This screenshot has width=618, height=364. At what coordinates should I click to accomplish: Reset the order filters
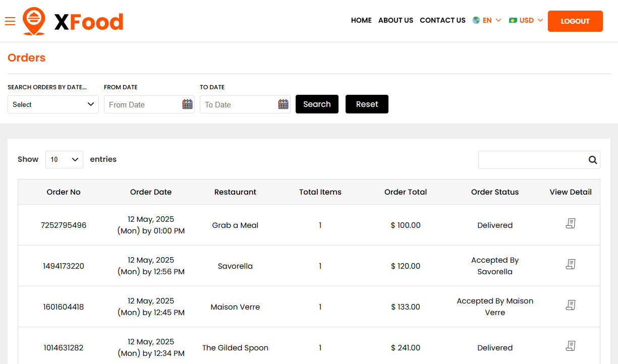(367, 104)
